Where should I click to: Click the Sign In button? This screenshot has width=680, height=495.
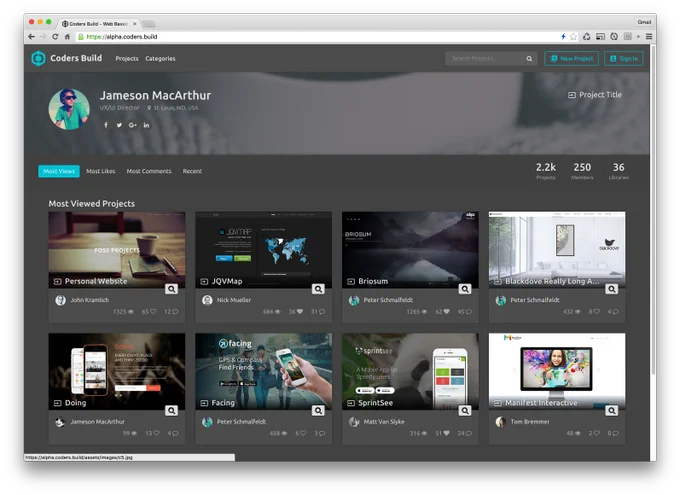(624, 59)
